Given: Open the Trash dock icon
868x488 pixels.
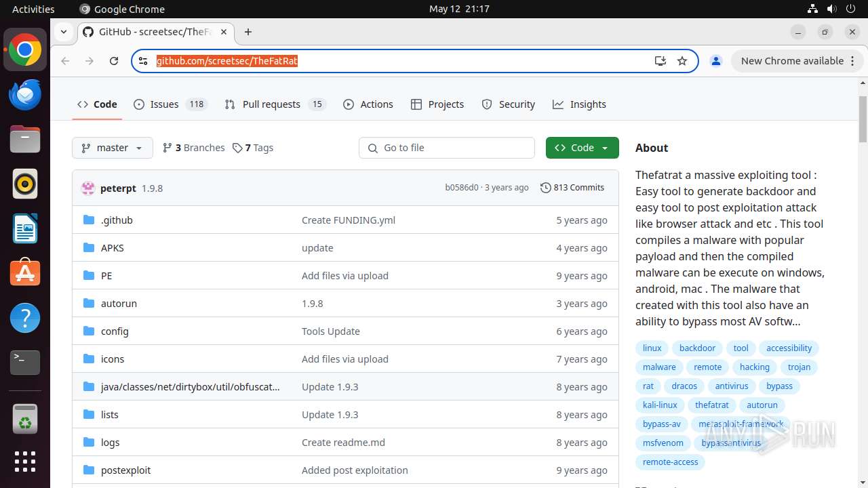Looking at the screenshot, I should [25, 418].
